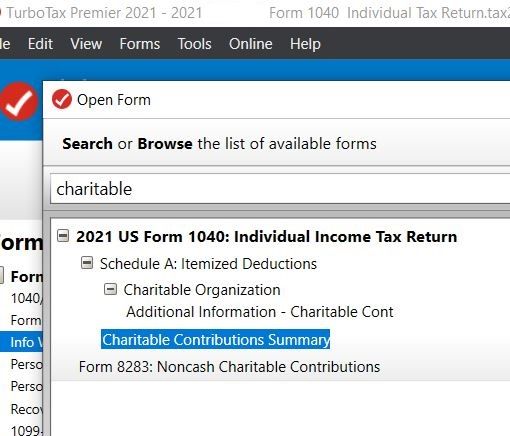Click the large TurboTax red checkmark logo
Screen dimensions: 510x436
[19, 101]
